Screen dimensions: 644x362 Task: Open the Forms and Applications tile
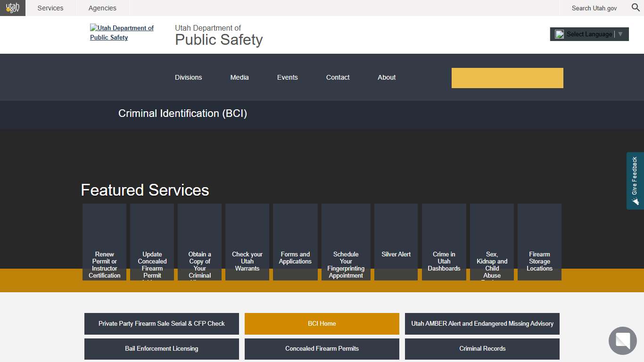point(295,242)
